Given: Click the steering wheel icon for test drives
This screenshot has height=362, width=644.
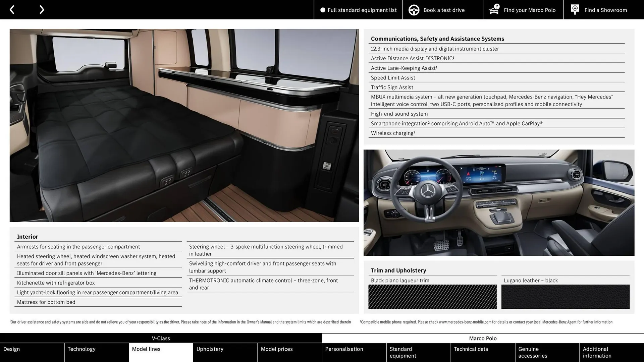Looking at the screenshot, I should [414, 10].
